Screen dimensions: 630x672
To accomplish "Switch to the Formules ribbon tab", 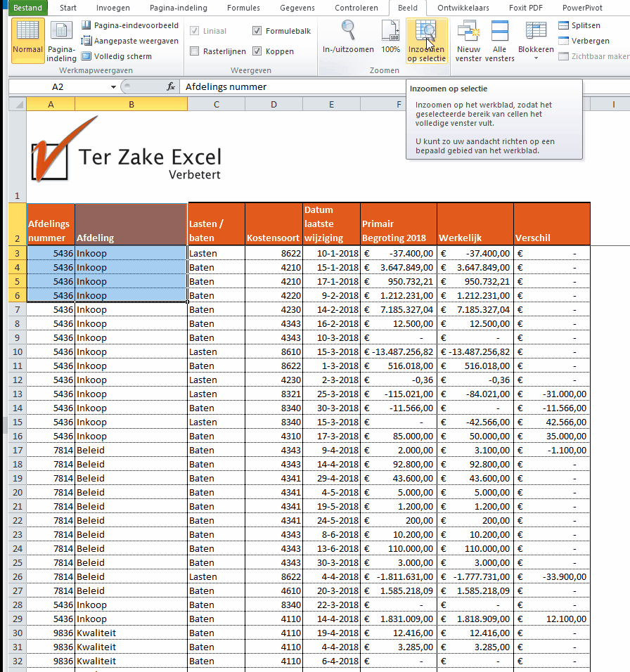I will (243, 8).
